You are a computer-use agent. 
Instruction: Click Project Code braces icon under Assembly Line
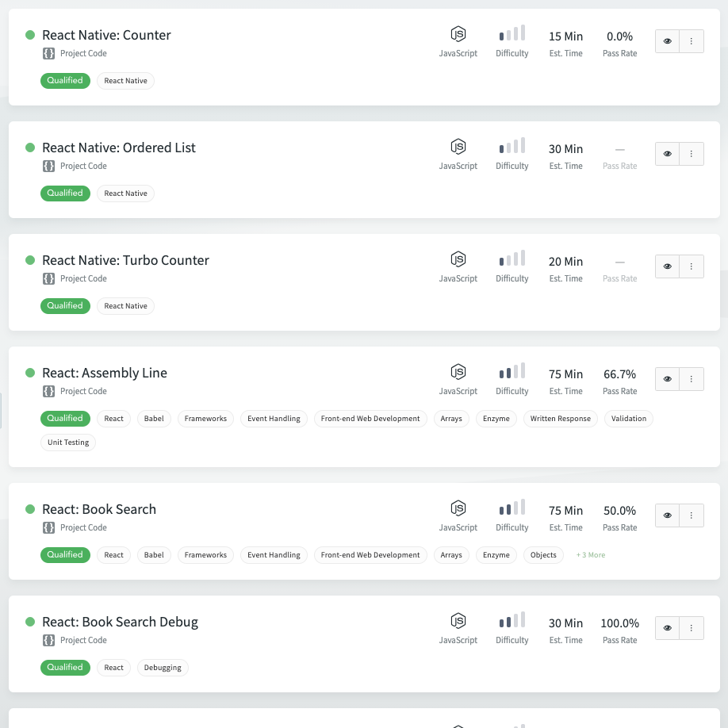pyautogui.click(x=48, y=392)
